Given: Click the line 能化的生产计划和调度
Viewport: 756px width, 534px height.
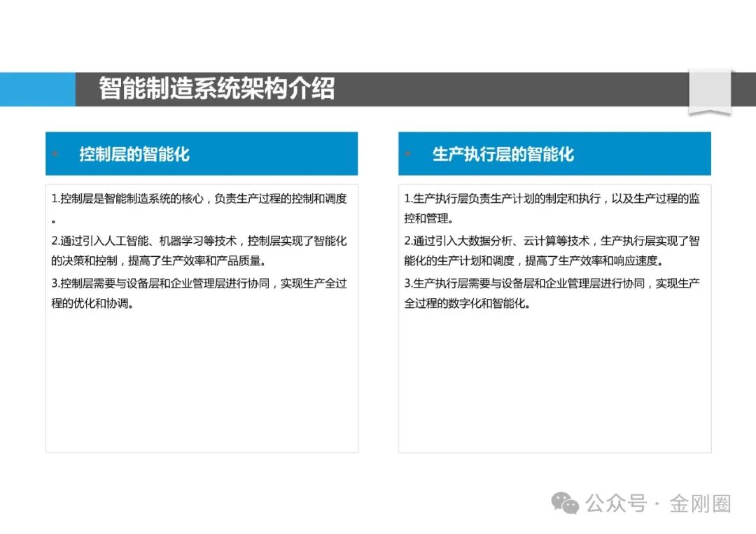Looking at the screenshot, I should (x=533, y=261).
